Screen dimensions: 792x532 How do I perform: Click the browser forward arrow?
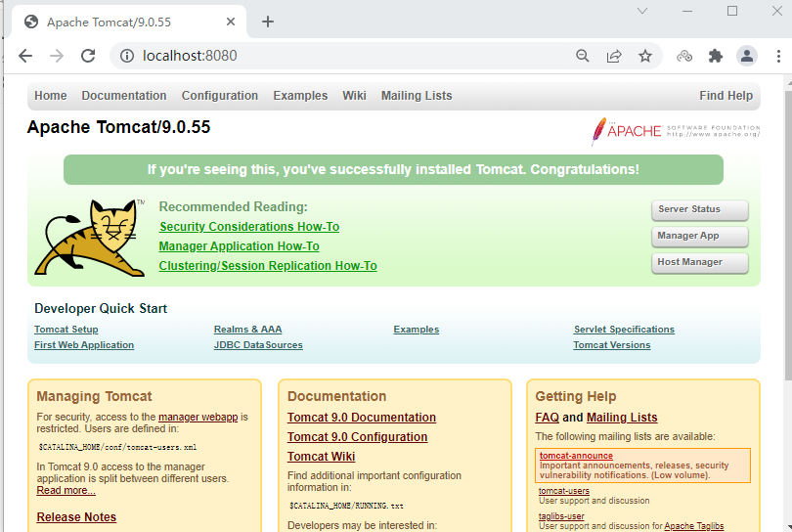tap(57, 56)
